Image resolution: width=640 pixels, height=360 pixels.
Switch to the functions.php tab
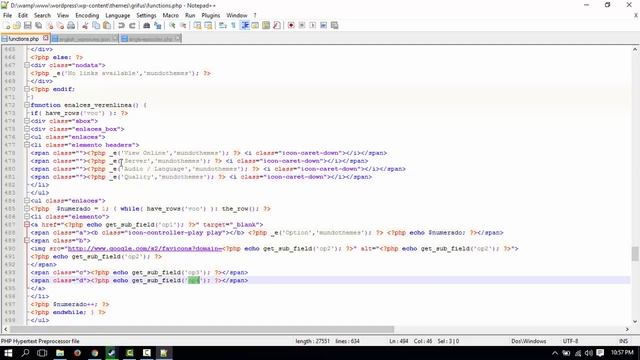(x=24, y=39)
